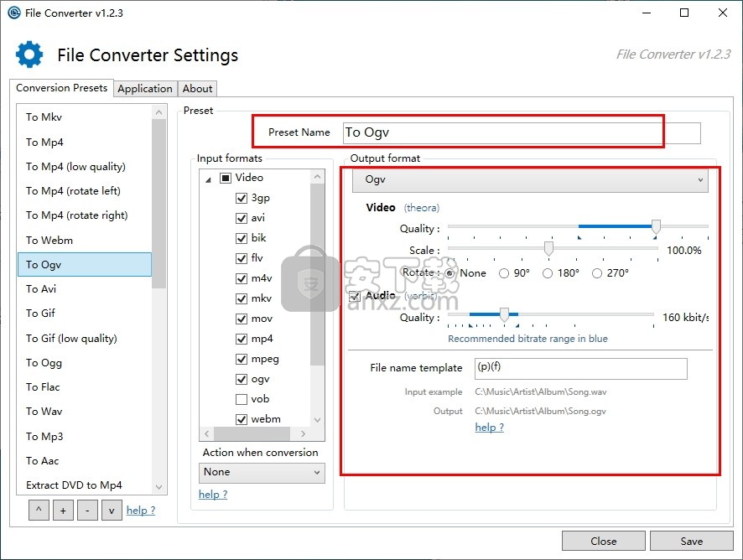This screenshot has width=743, height=560.
Task: Remove preset using the - button
Action: 87,510
